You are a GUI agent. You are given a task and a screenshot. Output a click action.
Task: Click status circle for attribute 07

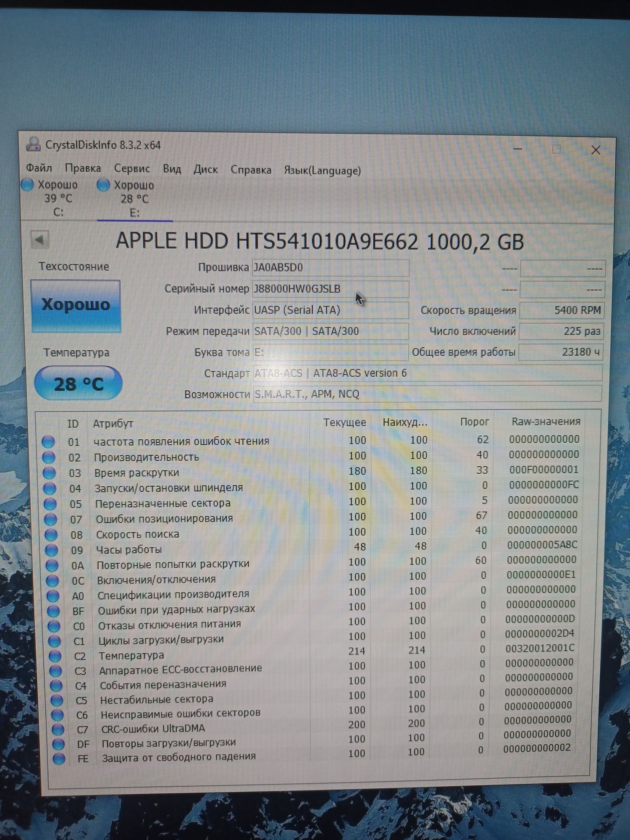50,520
